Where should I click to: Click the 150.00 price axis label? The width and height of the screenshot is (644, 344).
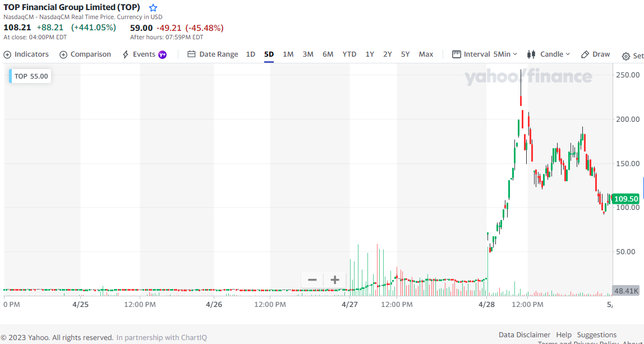628,163
